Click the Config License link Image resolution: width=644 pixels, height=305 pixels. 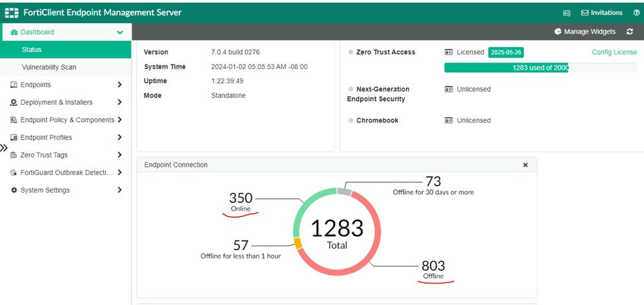pyautogui.click(x=614, y=52)
